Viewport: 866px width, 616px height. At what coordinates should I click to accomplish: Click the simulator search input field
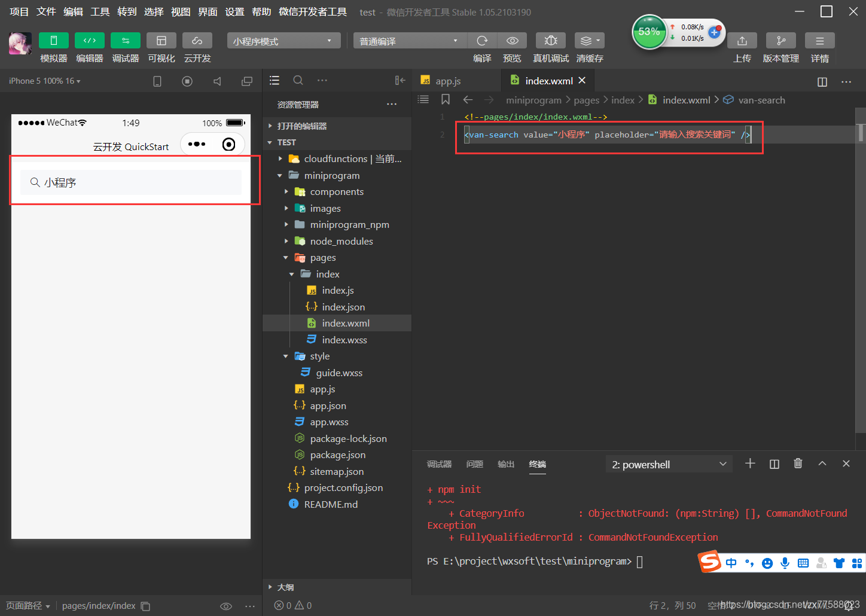tap(131, 182)
